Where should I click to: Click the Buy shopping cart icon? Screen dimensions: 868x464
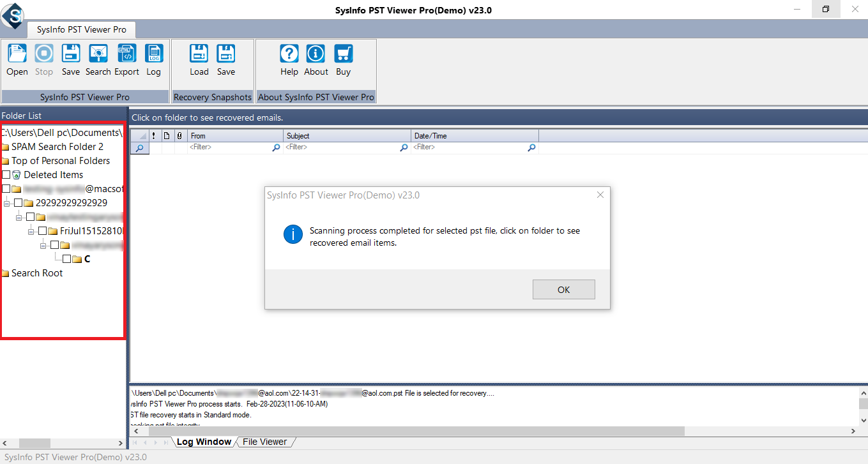point(344,53)
